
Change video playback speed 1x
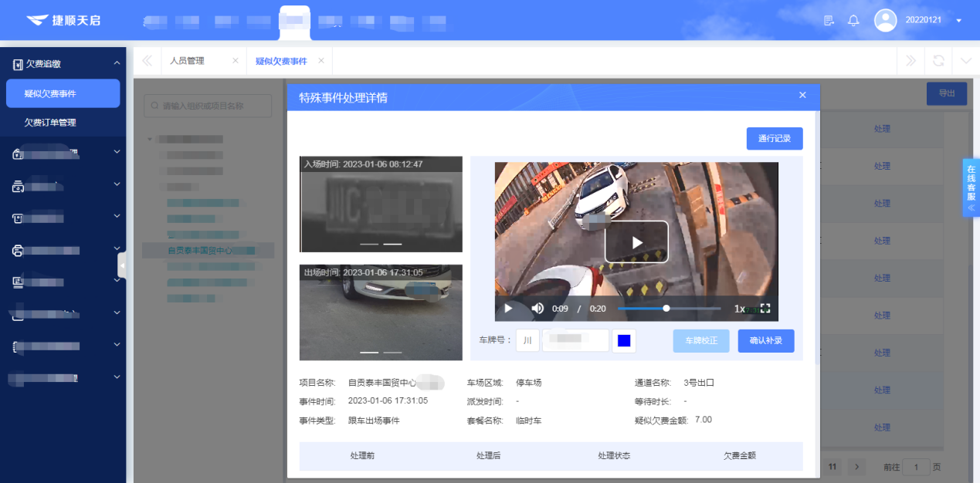pos(739,309)
